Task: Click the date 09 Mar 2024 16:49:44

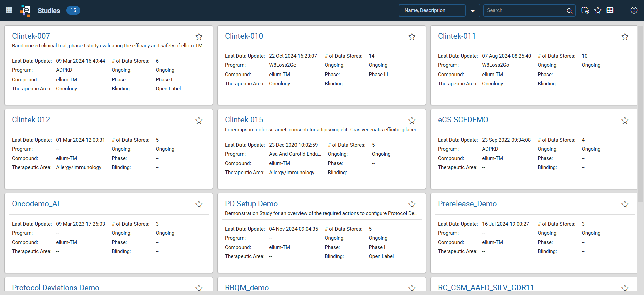Action: coord(80,61)
